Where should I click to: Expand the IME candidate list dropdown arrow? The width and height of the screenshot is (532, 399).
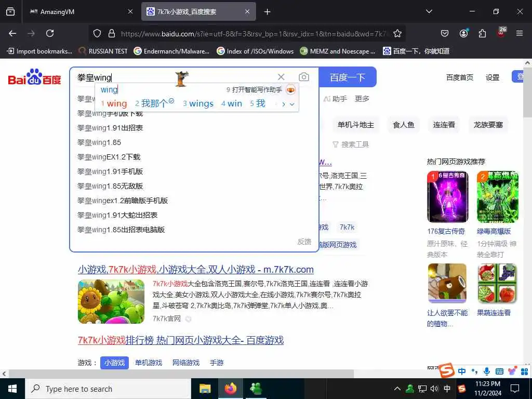(292, 104)
